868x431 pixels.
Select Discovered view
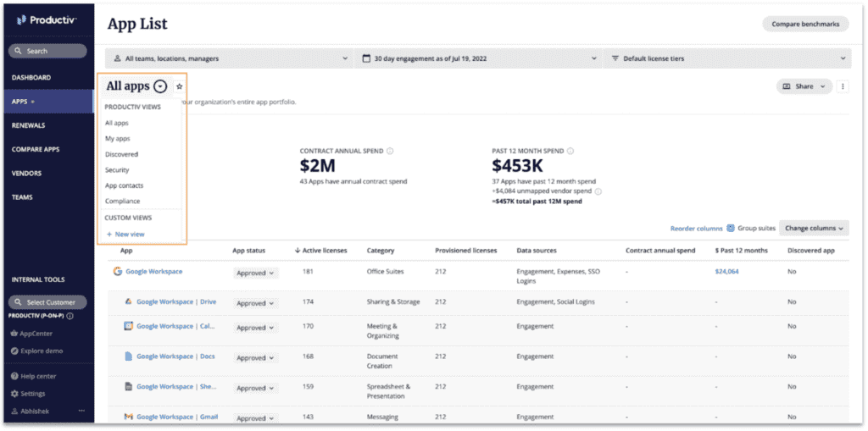click(122, 154)
